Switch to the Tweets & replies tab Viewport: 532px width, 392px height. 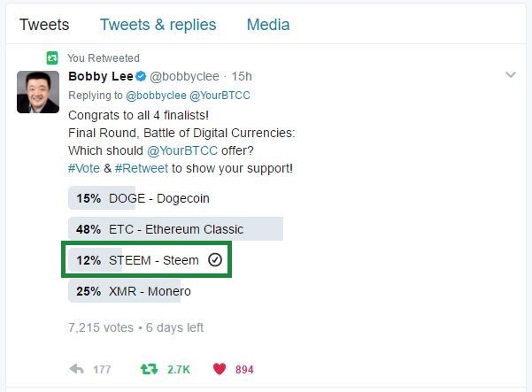click(158, 24)
